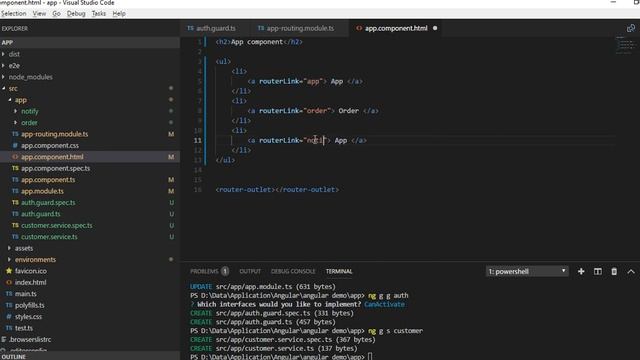Click the CanActivate text in the terminal

384,304
